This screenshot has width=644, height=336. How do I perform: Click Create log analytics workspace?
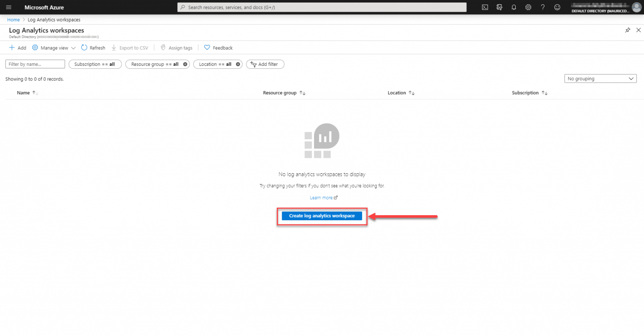tap(322, 216)
